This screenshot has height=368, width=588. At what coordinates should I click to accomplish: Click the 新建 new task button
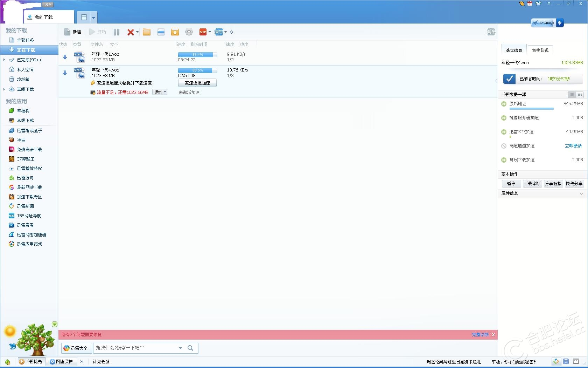coord(73,32)
